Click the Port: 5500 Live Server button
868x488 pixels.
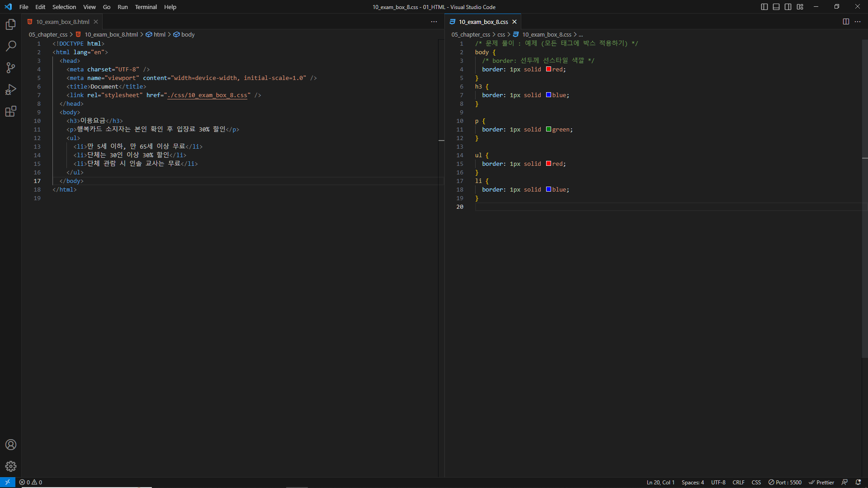(x=785, y=482)
